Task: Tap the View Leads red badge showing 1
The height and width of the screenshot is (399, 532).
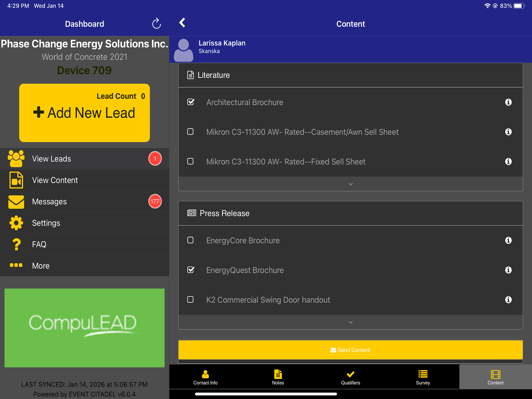Action: pos(155,159)
